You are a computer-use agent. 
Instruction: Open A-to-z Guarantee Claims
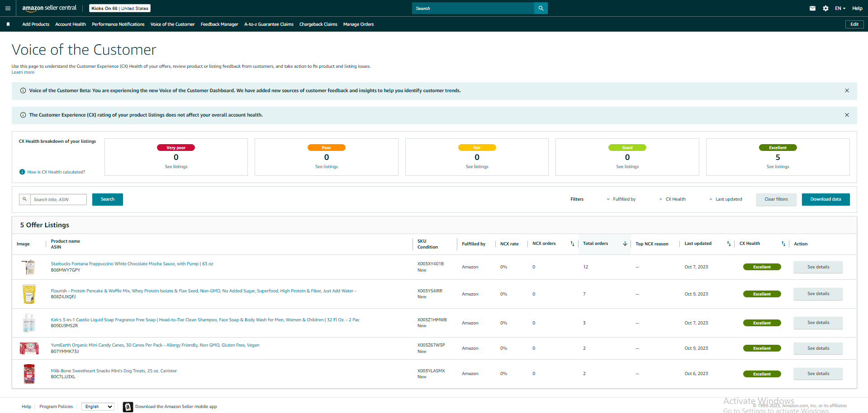pyautogui.click(x=269, y=24)
